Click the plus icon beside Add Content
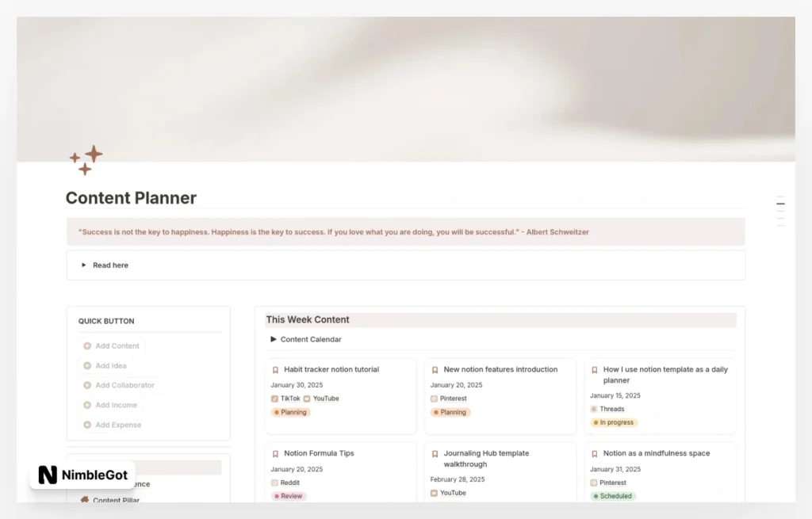This screenshot has height=519, width=812. point(87,345)
